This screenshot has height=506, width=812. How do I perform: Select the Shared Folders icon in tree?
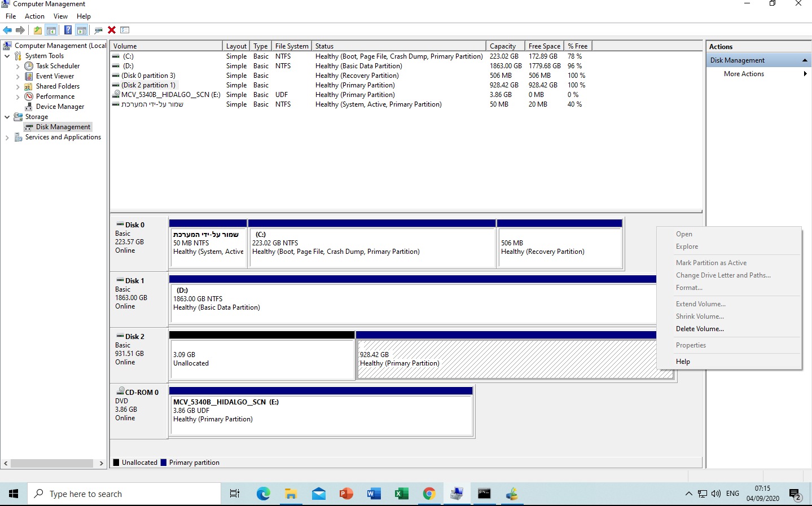(x=29, y=86)
